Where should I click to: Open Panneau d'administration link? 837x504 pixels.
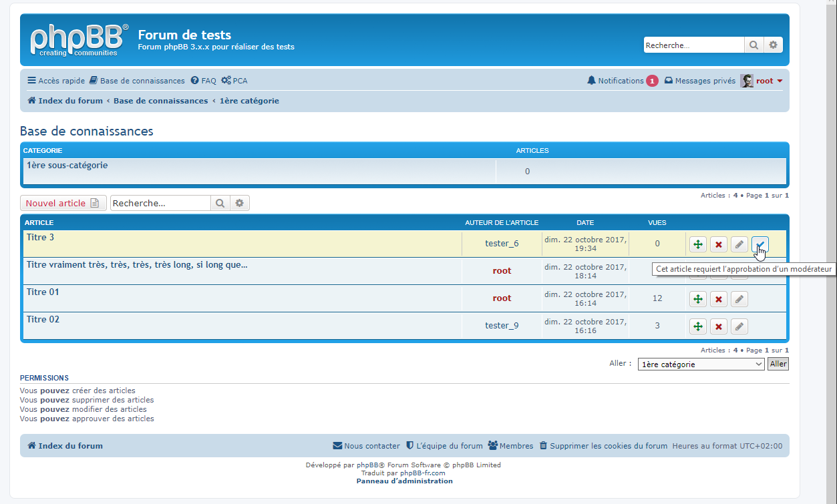click(x=404, y=481)
